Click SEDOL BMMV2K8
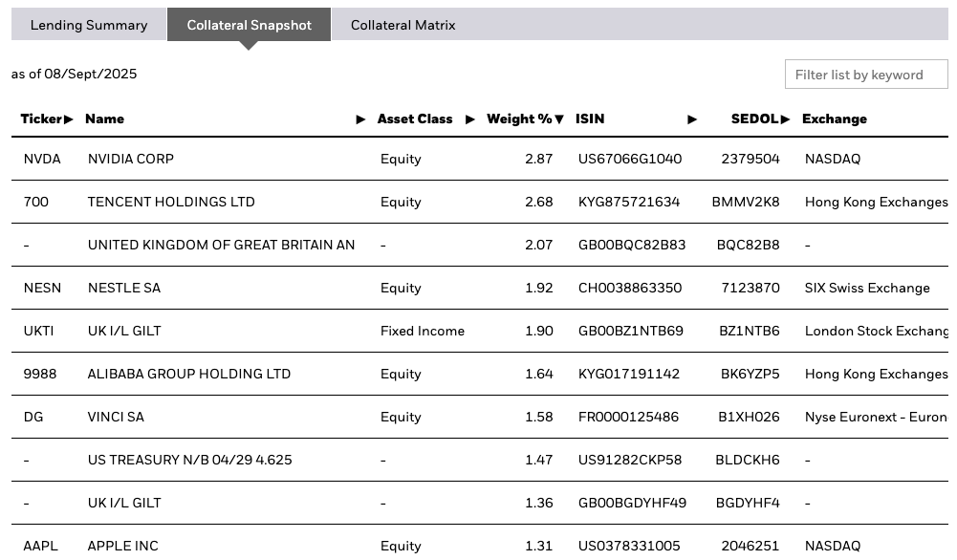The width and height of the screenshot is (957, 560). [745, 202]
